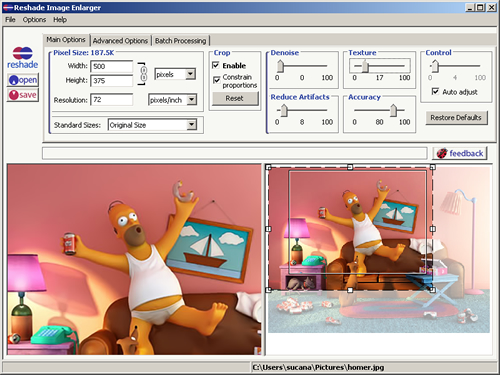
Task: Click the Texture slider thumb
Action: click(365, 66)
